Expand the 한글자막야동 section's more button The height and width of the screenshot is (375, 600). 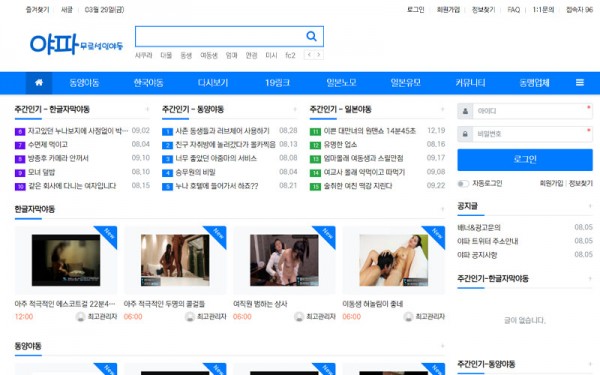pyautogui.click(x=442, y=209)
